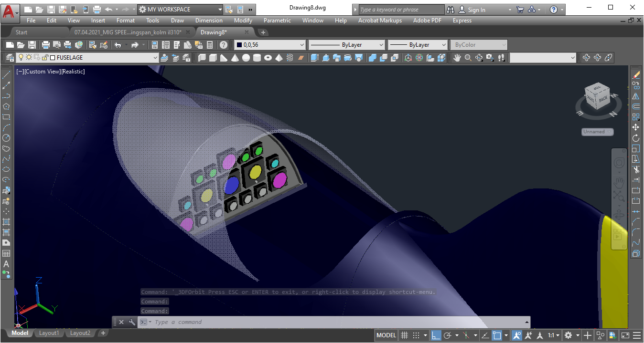Viewport: 644px width, 343px height.
Task: Select the Erase modify tool
Action: (x=636, y=75)
